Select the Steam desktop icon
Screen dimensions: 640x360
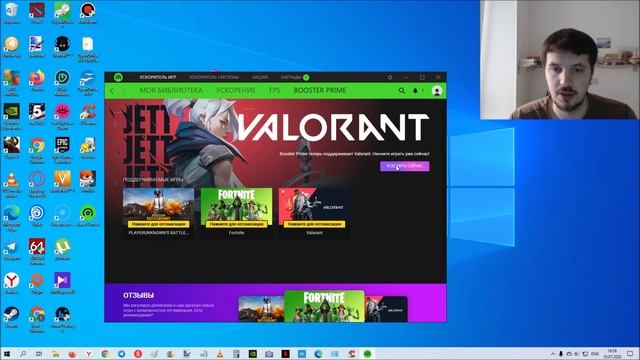(x=11, y=317)
